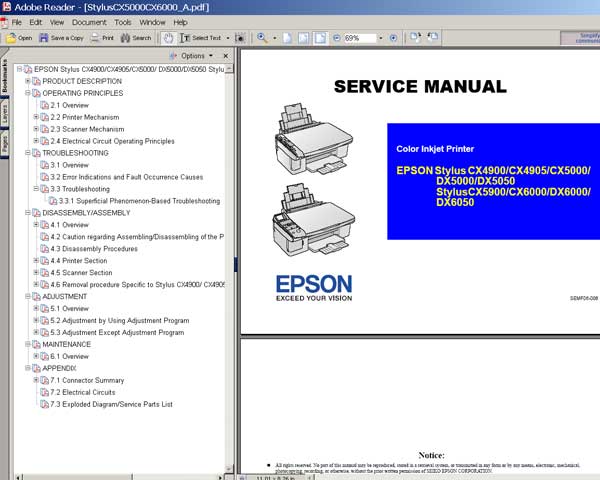Click the Print toolbar button
The height and width of the screenshot is (480, 600).
(x=102, y=38)
